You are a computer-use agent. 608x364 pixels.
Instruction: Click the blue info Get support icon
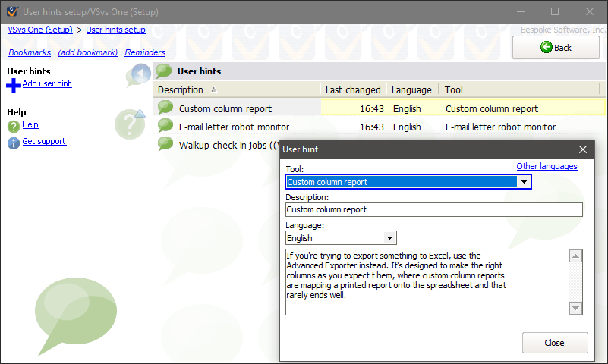coord(14,143)
